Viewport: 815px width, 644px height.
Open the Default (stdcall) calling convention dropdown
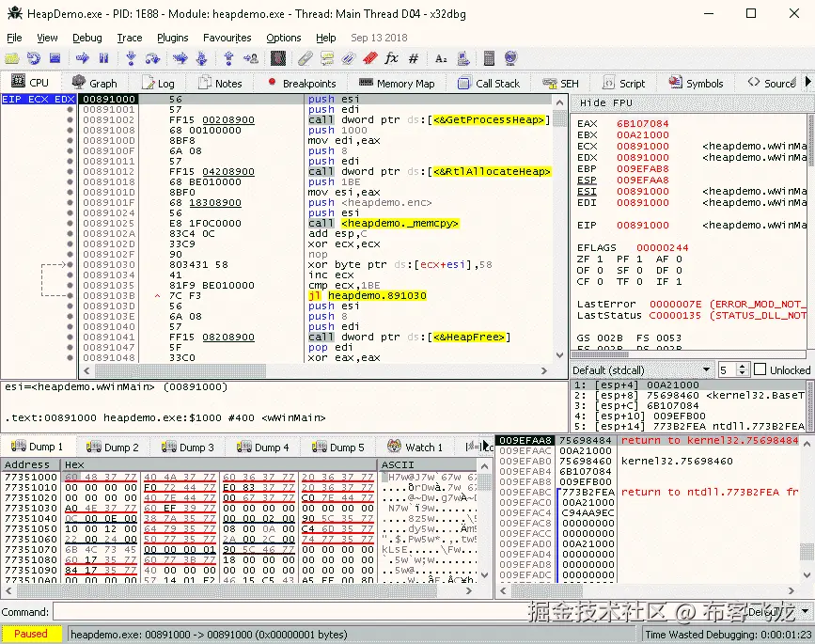click(x=641, y=370)
